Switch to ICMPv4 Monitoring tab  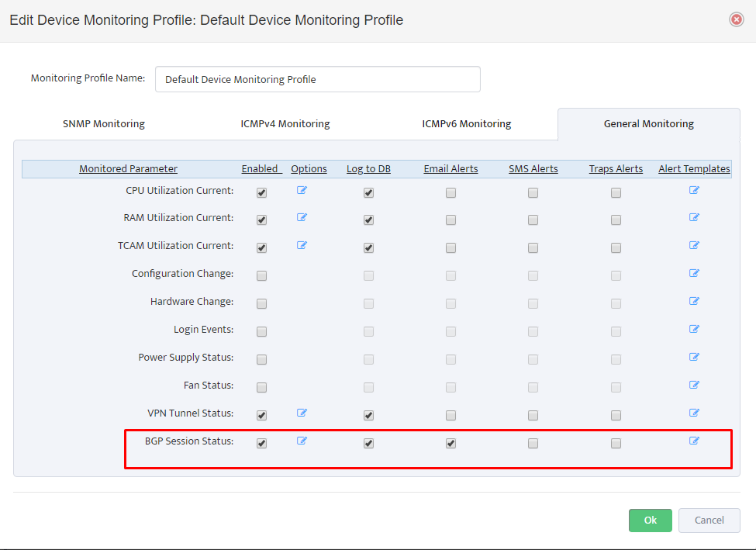285,124
